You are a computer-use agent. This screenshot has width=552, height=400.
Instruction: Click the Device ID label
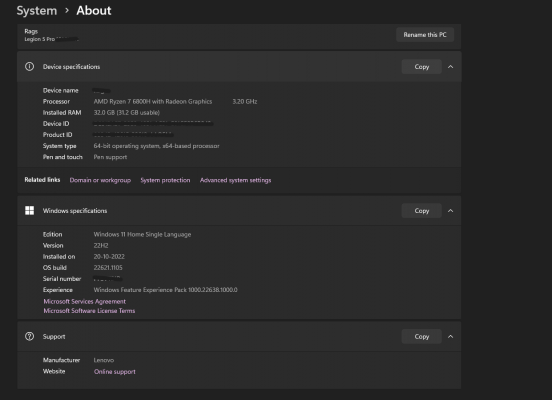pyautogui.click(x=56, y=124)
